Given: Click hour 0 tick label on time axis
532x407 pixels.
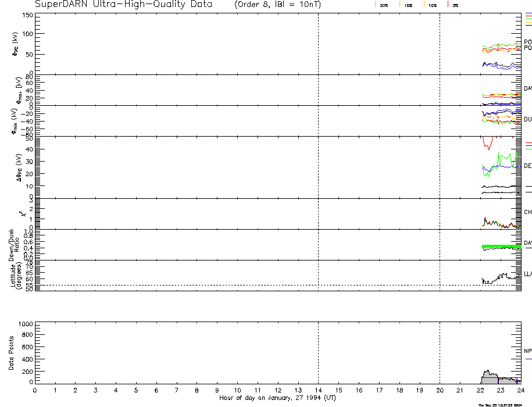Looking at the screenshot, I should tap(35, 391).
